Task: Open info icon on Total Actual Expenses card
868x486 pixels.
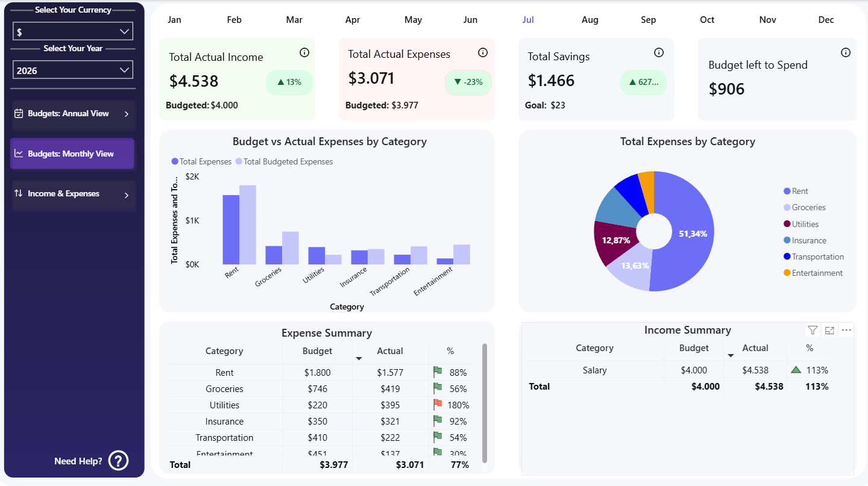Action: click(483, 52)
